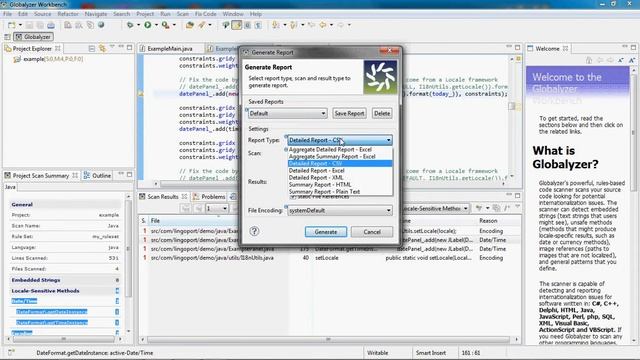
Task: Open the New wizard dropdown arrow
Action: point(20,25)
